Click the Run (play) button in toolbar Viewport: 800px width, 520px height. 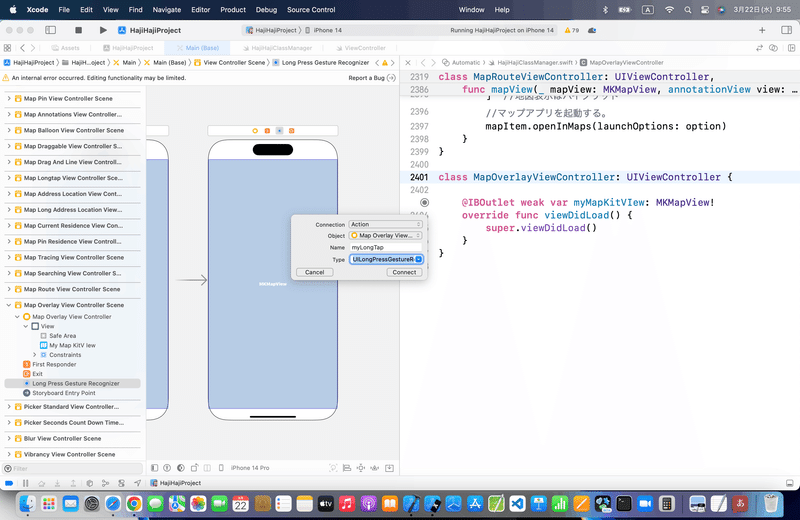click(103, 30)
